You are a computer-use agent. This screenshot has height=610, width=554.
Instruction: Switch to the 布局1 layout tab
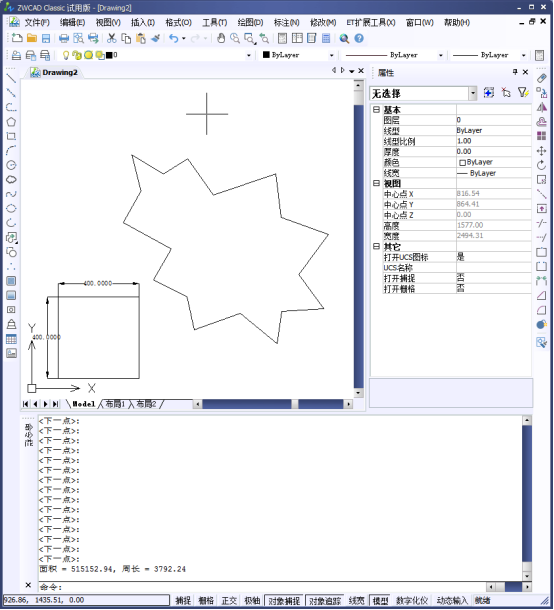[115, 404]
